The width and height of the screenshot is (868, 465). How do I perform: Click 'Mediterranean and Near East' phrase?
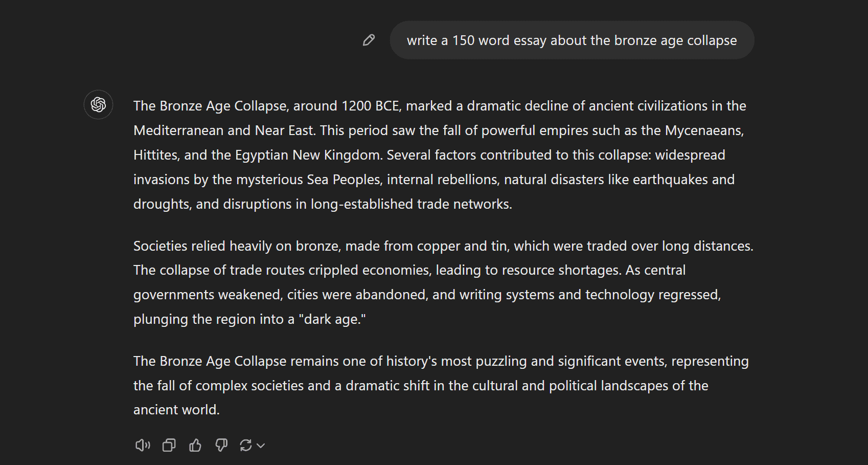pos(223,130)
